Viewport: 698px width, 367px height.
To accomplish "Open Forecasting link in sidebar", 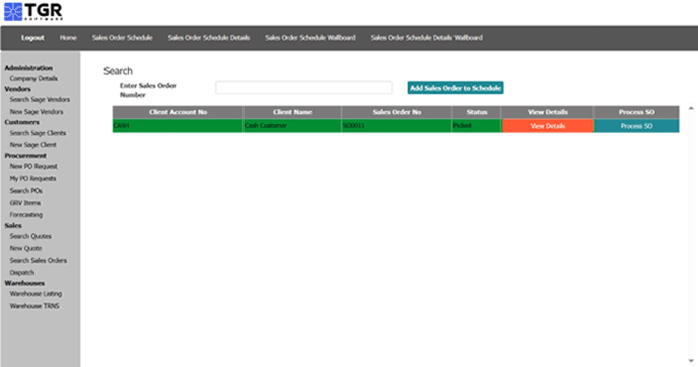I will (x=26, y=215).
